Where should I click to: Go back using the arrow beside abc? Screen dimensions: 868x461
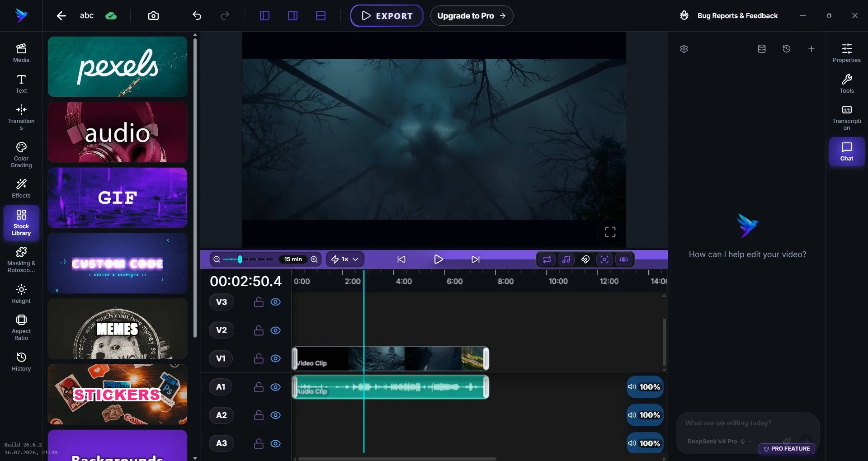(x=61, y=16)
